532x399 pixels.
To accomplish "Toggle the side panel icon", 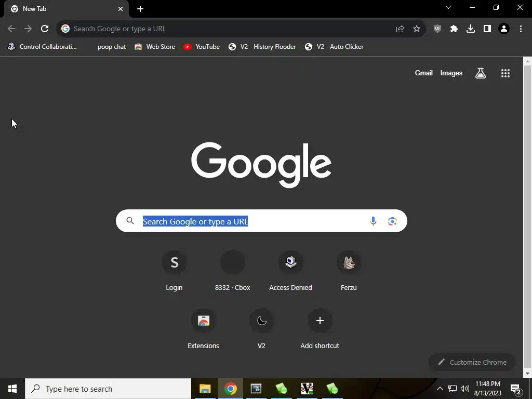I will [x=487, y=29].
